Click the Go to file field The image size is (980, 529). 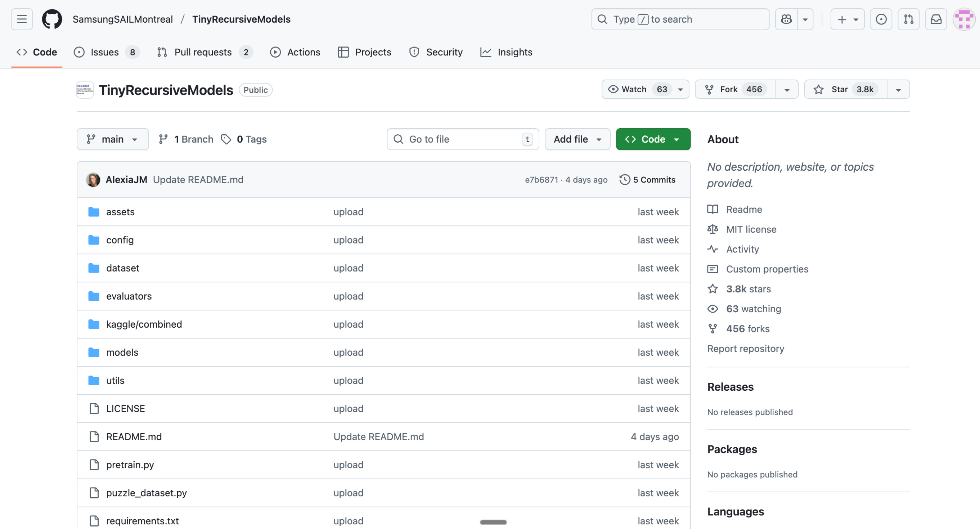pyautogui.click(x=462, y=139)
